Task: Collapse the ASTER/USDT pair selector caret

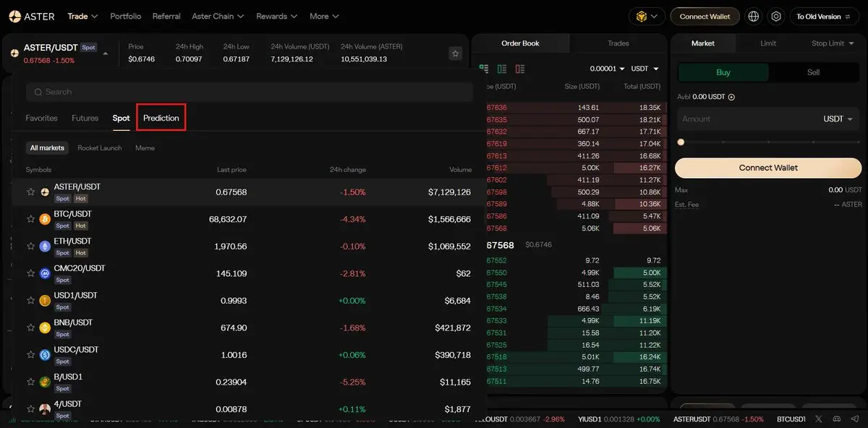Action: pyautogui.click(x=106, y=53)
